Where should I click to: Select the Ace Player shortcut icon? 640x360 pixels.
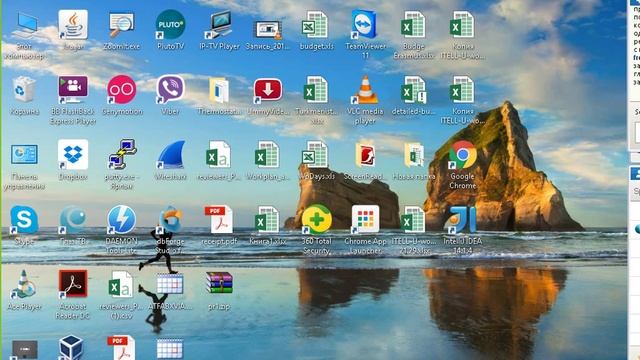[24, 284]
